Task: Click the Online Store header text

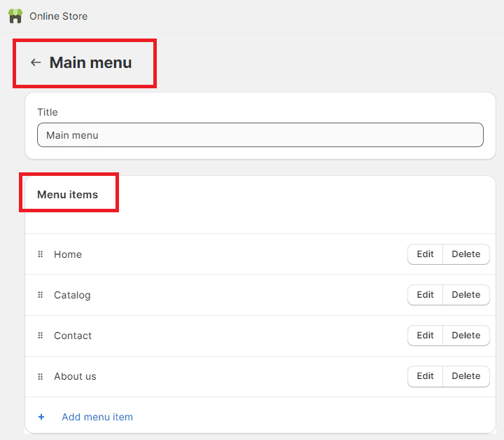Action: click(x=59, y=16)
